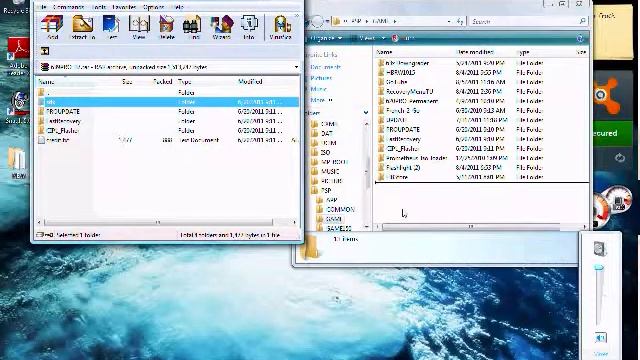Select Flashlight (2) folder in Explorer list
The width and height of the screenshot is (640, 360).
[x=403, y=168]
